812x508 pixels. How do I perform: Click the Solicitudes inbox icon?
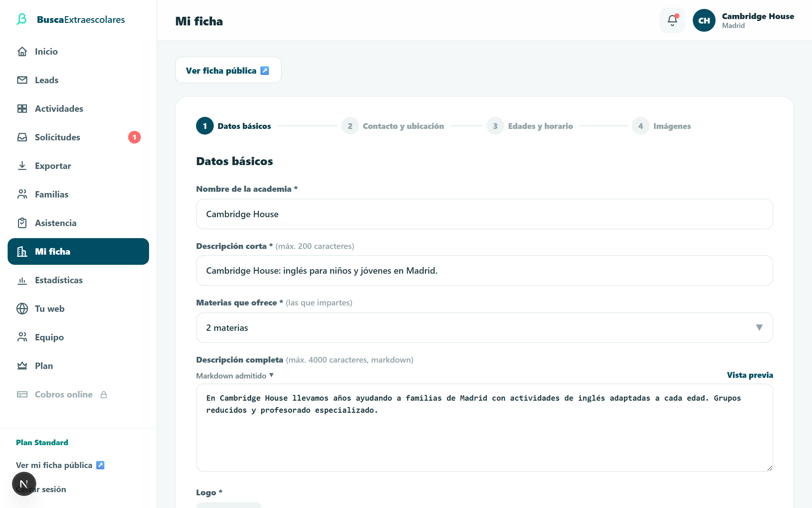coord(22,137)
